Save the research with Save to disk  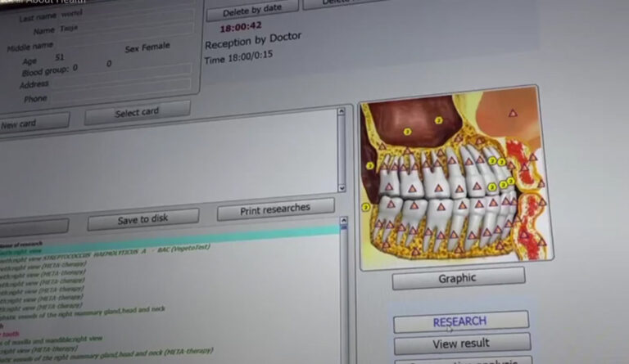pos(143,219)
